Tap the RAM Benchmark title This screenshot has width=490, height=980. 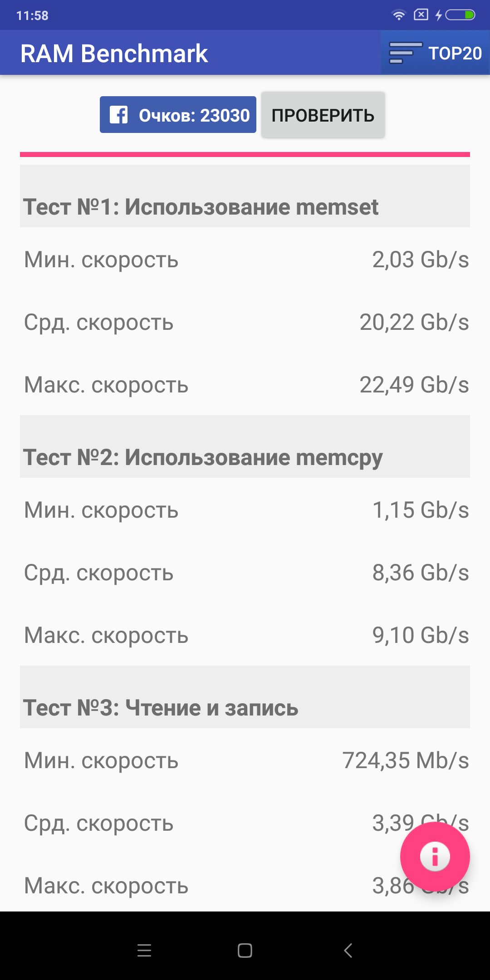click(114, 54)
